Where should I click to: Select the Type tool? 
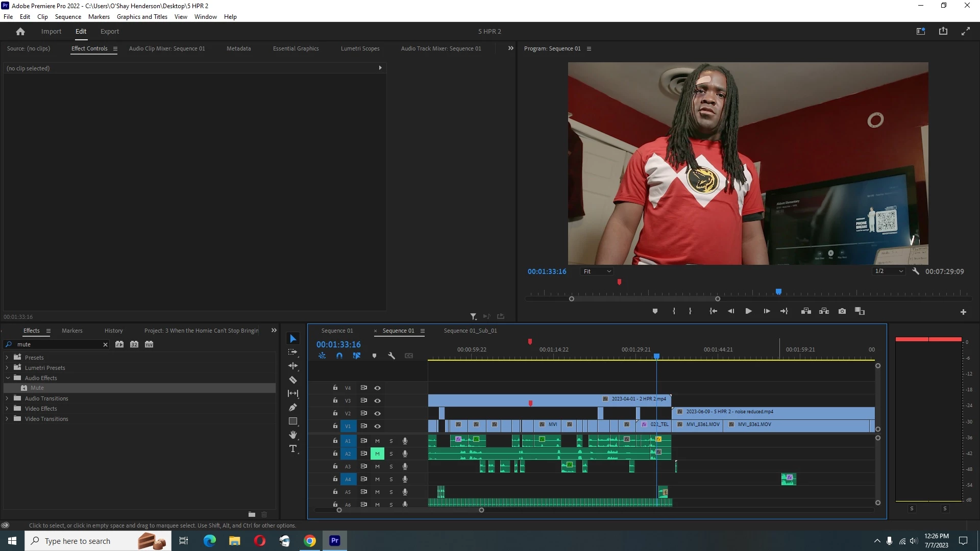pos(293,449)
